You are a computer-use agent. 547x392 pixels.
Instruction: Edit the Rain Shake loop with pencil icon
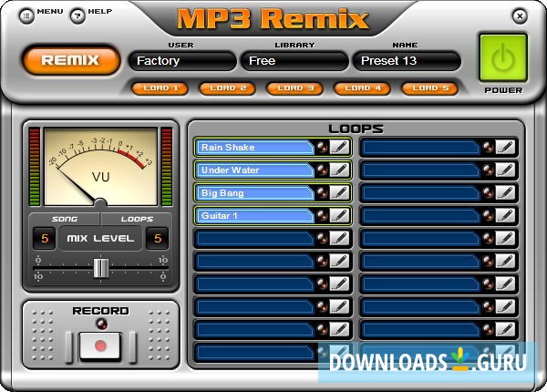pos(339,147)
